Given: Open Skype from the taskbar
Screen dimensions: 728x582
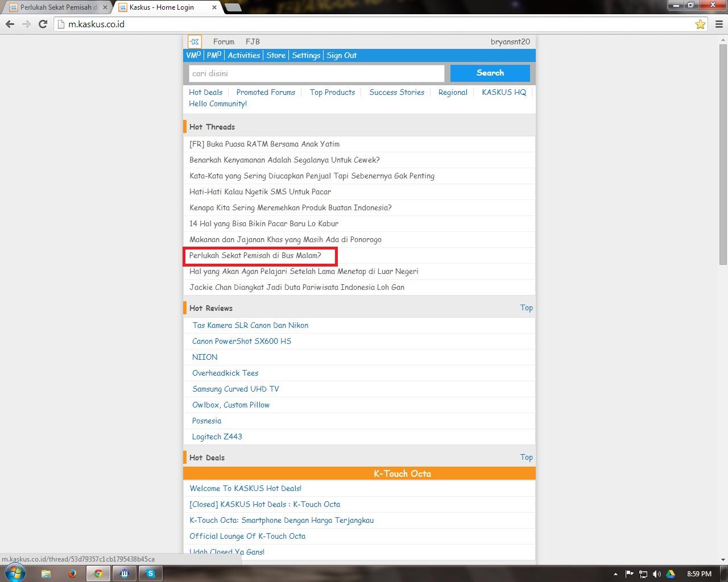Looking at the screenshot, I should point(151,573).
